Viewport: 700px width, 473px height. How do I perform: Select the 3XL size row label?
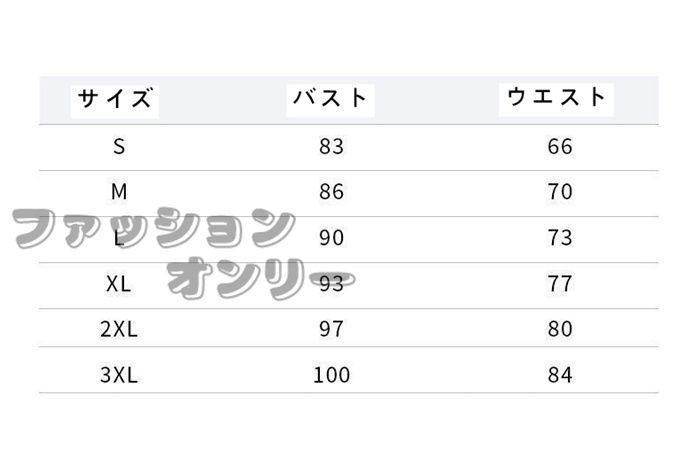119,376
